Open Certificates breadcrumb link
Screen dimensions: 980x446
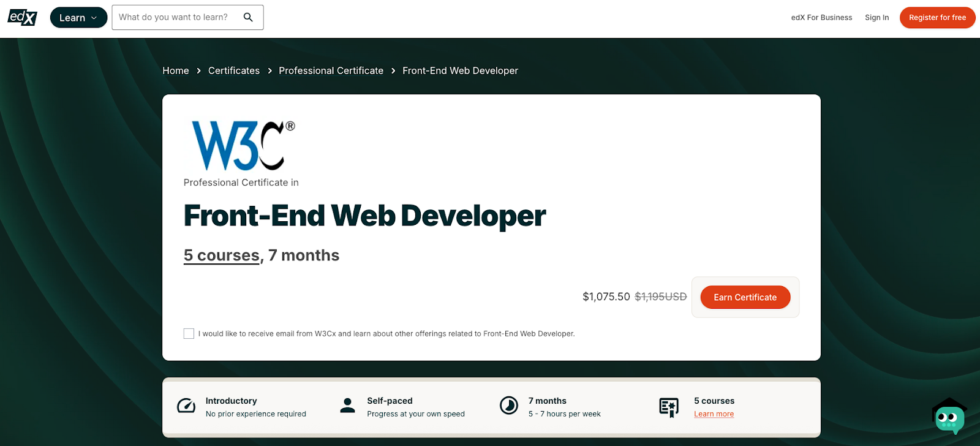pyautogui.click(x=234, y=70)
